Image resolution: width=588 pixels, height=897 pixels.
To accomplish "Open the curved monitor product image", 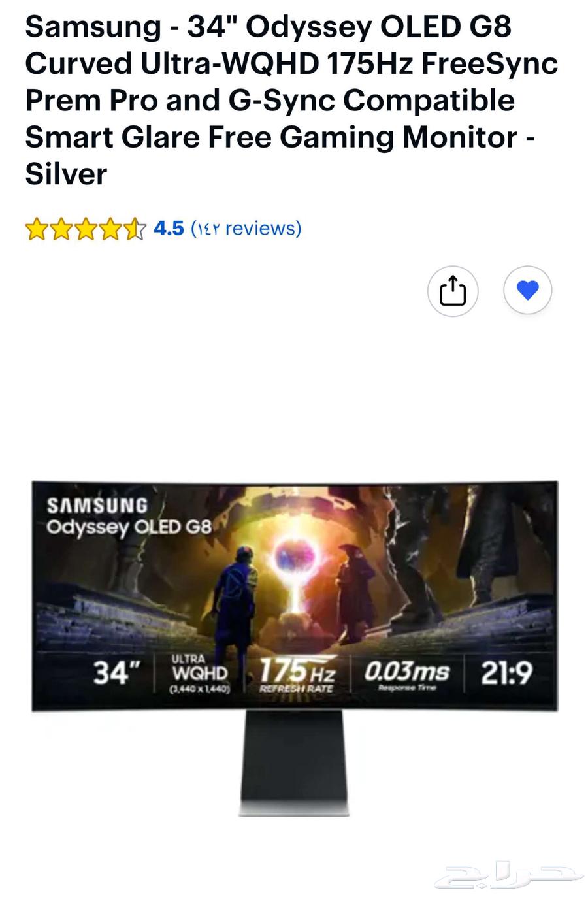I will tap(295, 647).
